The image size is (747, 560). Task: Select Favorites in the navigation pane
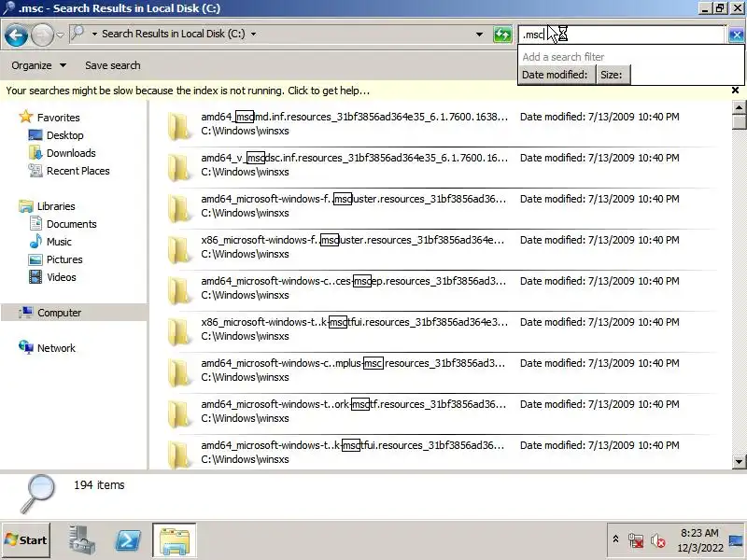[58, 118]
